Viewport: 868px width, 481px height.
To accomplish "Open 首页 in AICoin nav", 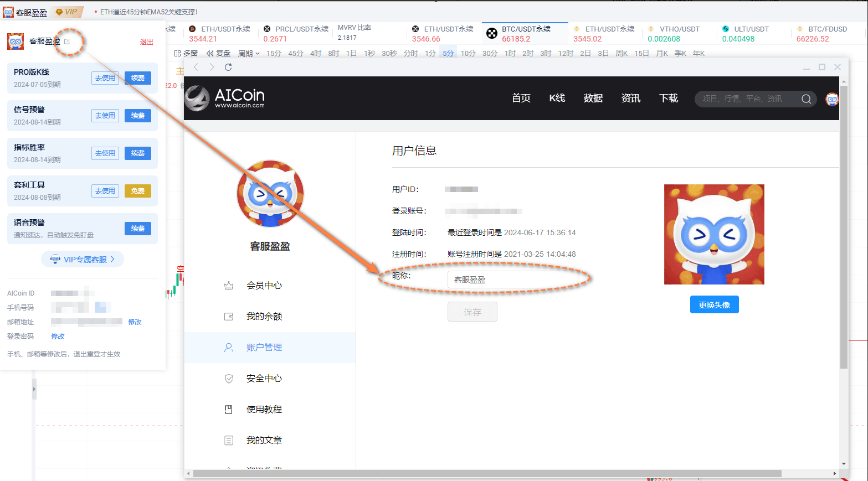I will (x=521, y=98).
